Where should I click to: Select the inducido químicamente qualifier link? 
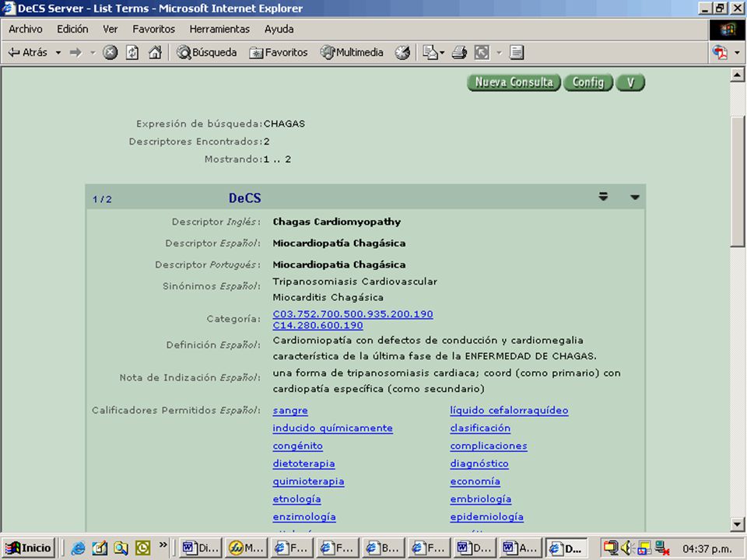point(332,428)
